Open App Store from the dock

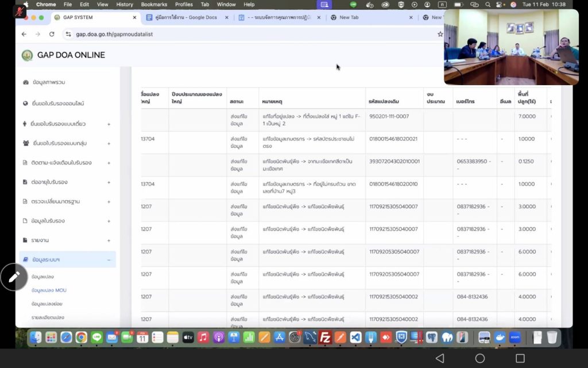click(x=280, y=337)
